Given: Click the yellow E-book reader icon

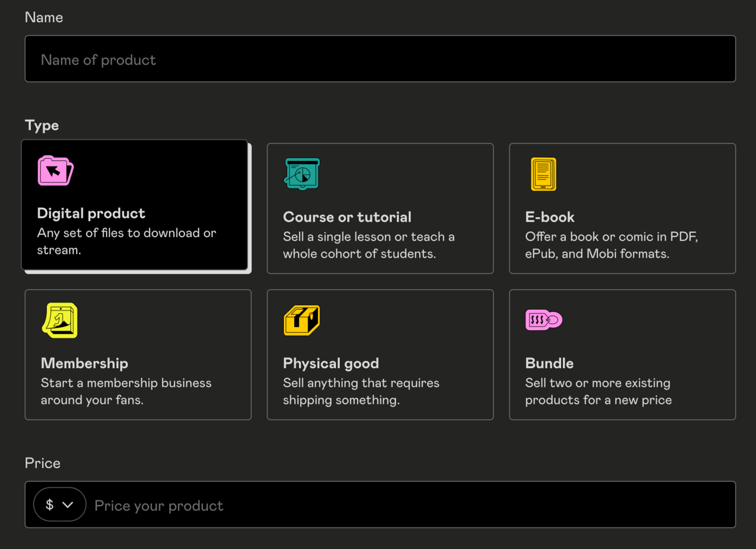Looking at the screenshot, I should pyautogui.click(x=544, y=174).
